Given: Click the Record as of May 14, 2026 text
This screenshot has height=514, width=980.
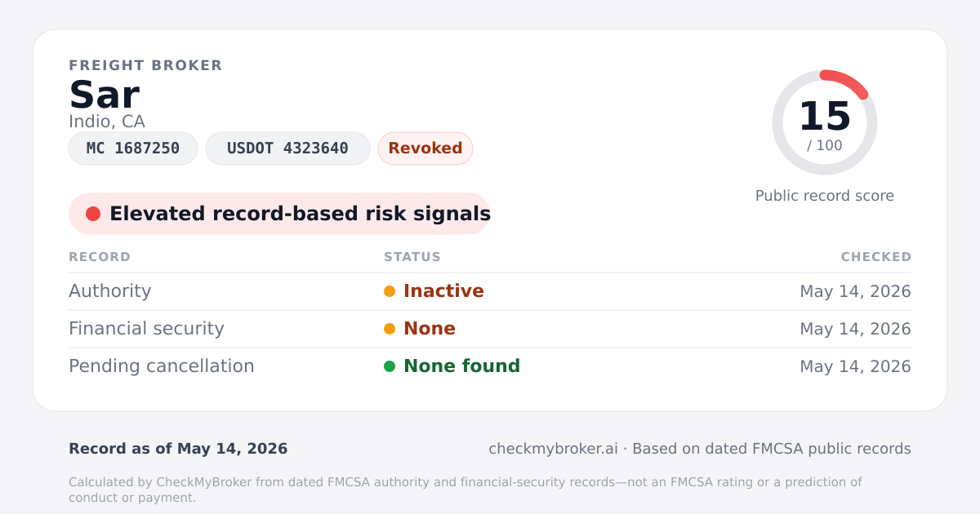Looking at the screenshot, I should point(178,449).
